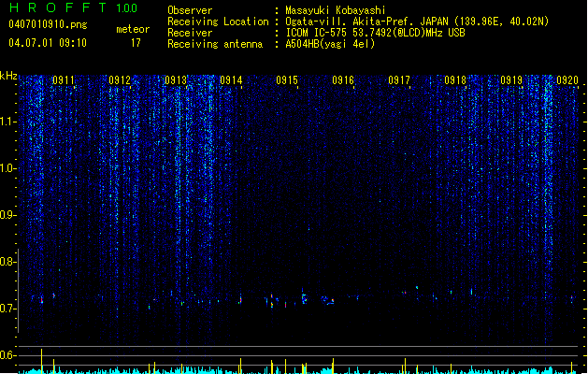588x374 pixels.
Task: Click the 0912 time marker
Action: pos(120,80)
